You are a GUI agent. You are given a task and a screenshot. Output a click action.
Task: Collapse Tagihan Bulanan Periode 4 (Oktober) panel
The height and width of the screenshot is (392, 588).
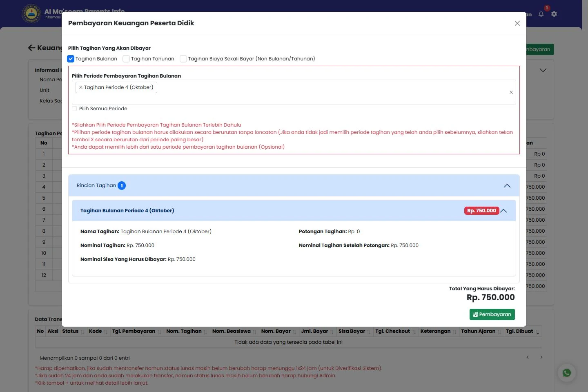503,211
